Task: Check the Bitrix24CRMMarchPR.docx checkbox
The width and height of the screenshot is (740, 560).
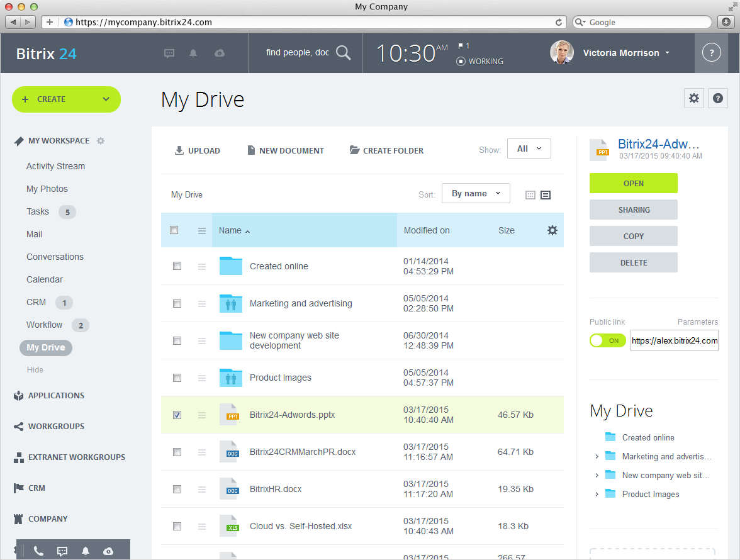Action: coord(177,452)
